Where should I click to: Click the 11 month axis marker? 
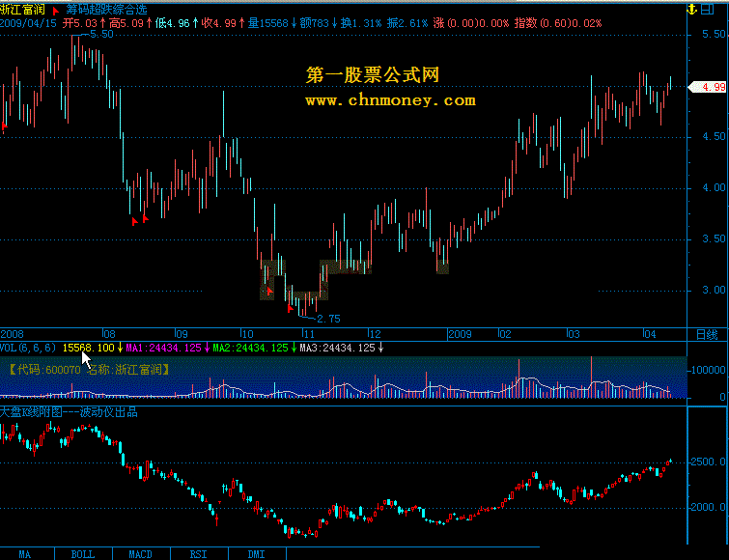pos(309,334)
